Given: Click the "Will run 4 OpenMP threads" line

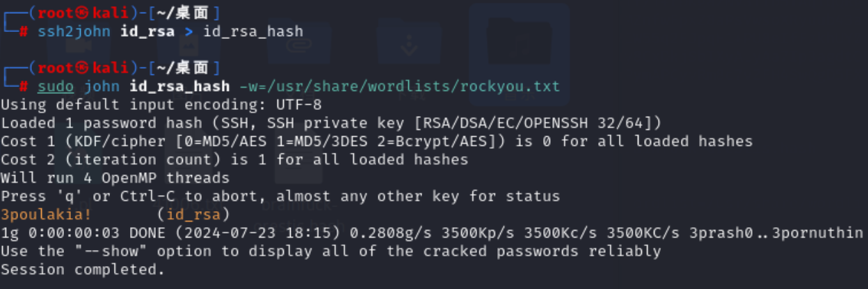Looking at the screenshot, I should point(115,178).
